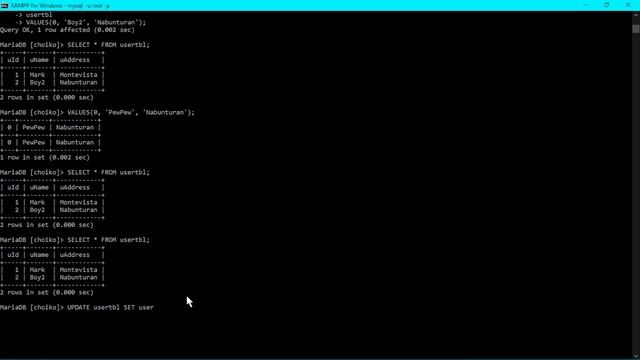Click the "1 row in set (0.002 sec)" line

[x=45, y=158]
